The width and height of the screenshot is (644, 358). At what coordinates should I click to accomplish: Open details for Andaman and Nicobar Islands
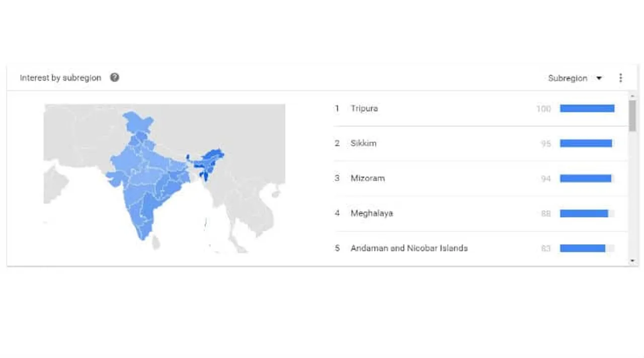pyautogui.click(x=409, y=248)
